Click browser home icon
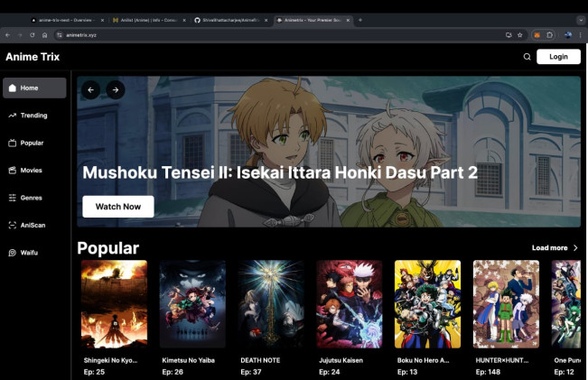 (x=44, y=35)
